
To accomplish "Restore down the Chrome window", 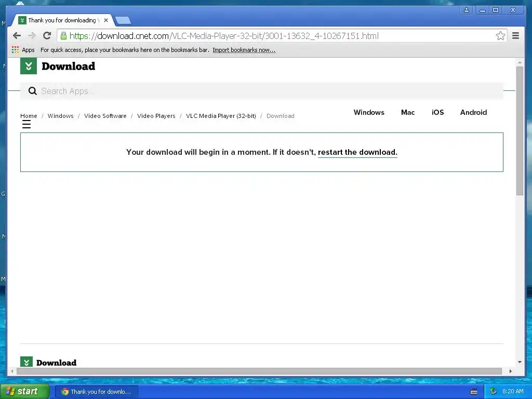I will 496,10.
